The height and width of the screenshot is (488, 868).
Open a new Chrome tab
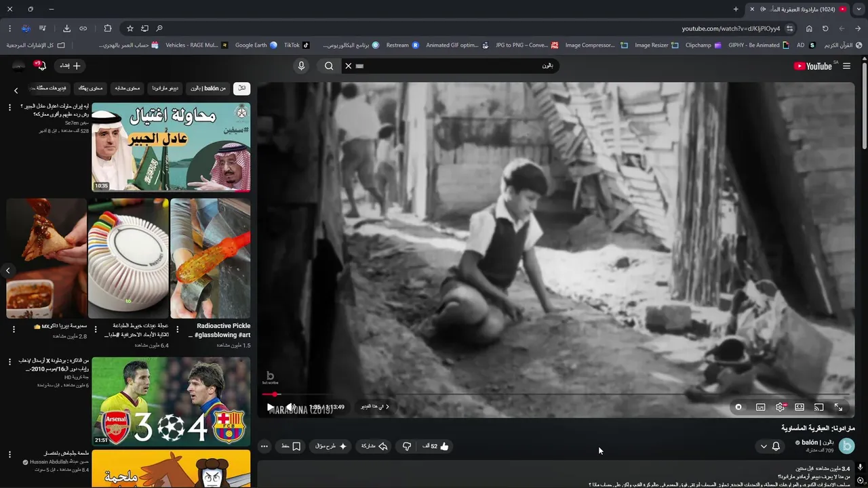click(x=736, y=9)
